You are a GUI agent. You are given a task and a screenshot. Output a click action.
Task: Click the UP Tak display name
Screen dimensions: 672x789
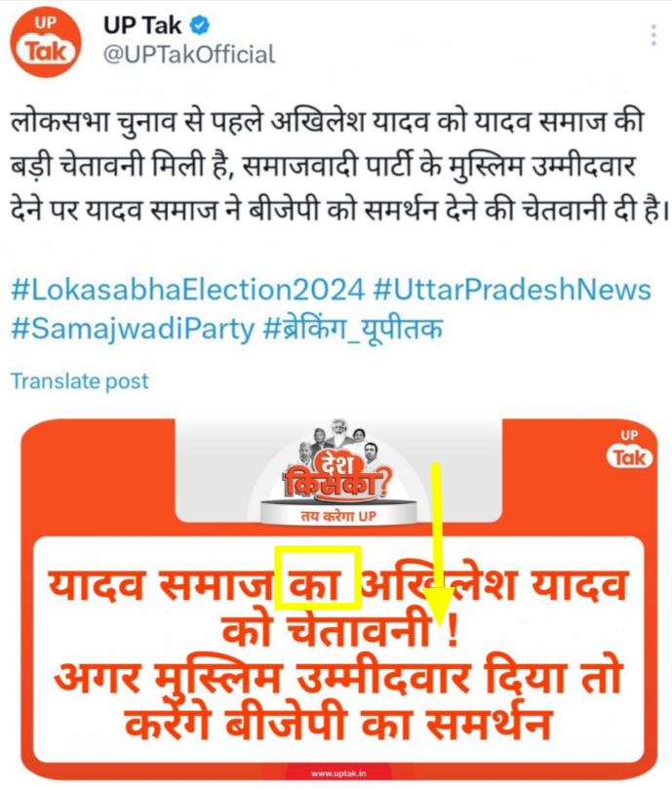(x=142, y=25)
